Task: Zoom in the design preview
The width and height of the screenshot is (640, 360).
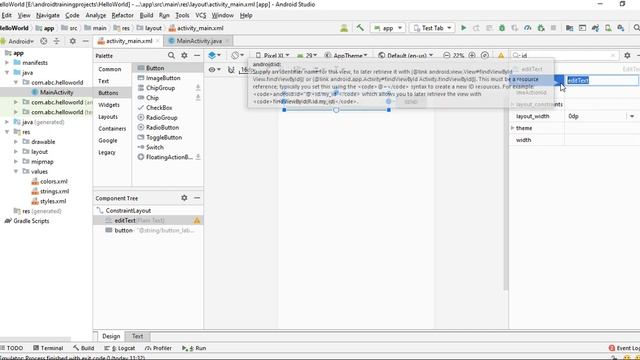Action: coord(472,55)
